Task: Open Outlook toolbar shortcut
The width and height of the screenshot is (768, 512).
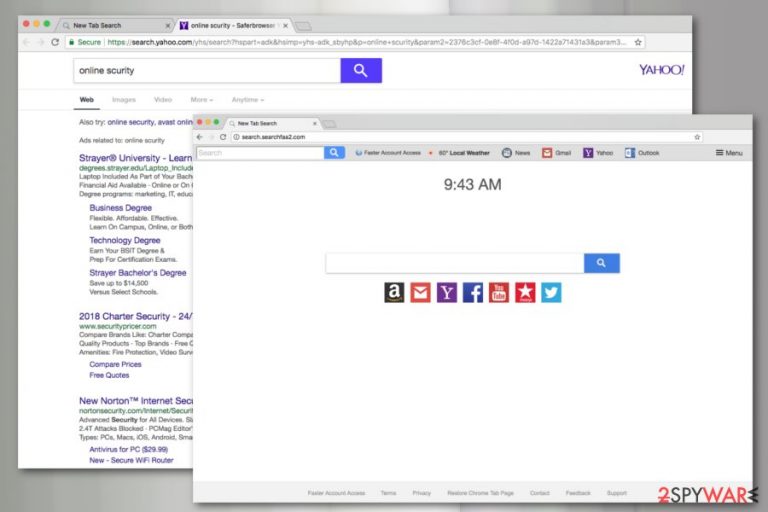Action: 642,153
